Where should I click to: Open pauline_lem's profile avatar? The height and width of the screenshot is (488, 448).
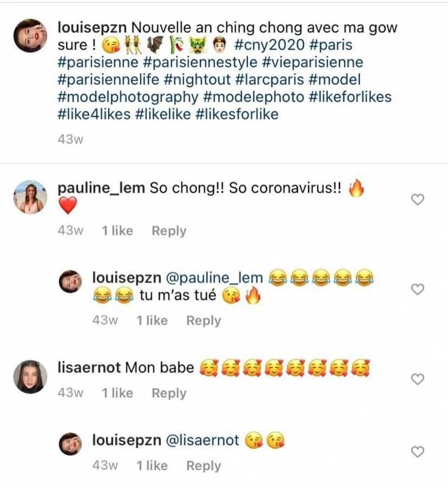[29, 197]
